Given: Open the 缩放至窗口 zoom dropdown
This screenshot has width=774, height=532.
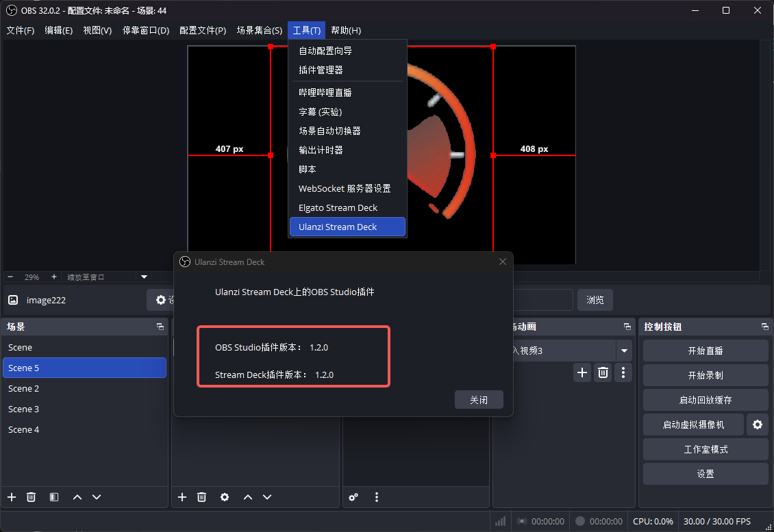Looking at the screenshot, I should pos(143,277).
